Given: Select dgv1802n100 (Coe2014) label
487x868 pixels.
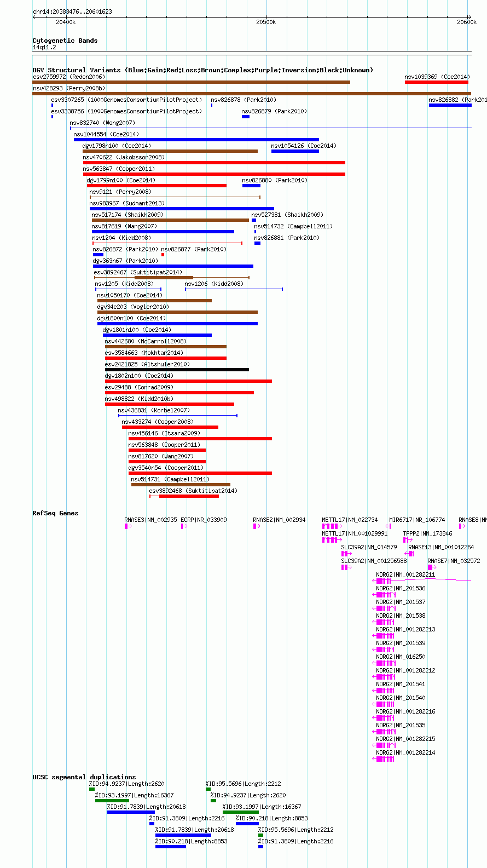Looking at the screenshot, I should 139,376.
